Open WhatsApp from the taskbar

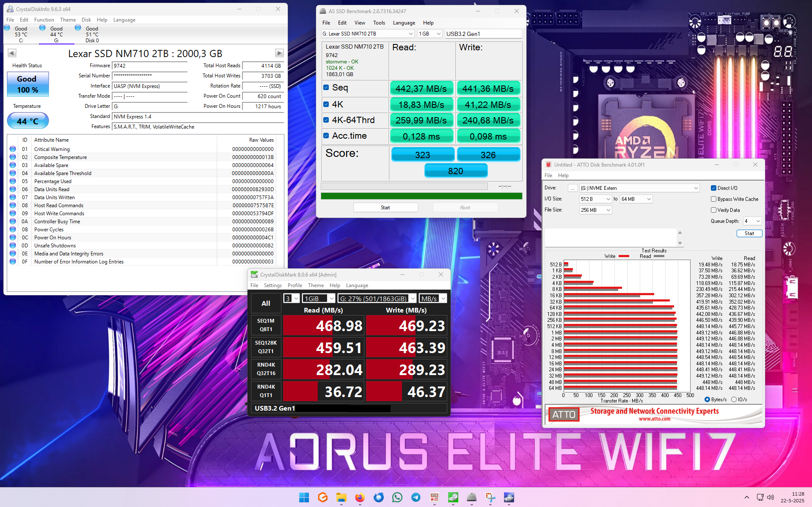397,497
